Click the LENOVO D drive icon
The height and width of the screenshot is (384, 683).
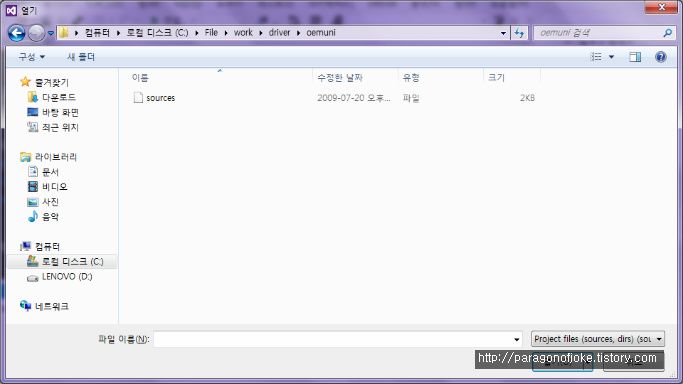(x=33, y=278)
